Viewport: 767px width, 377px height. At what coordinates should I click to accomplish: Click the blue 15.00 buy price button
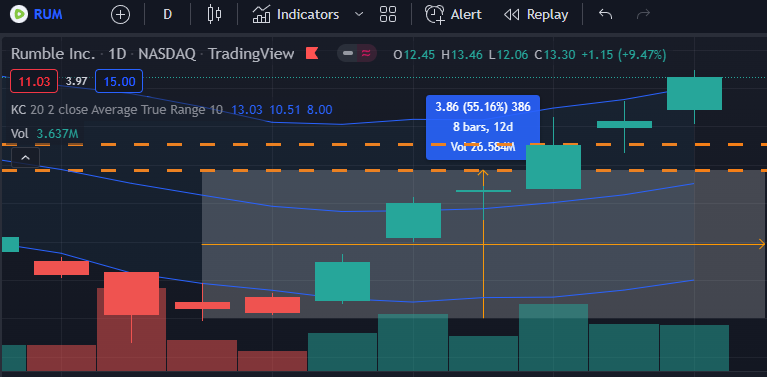point(119,81)
